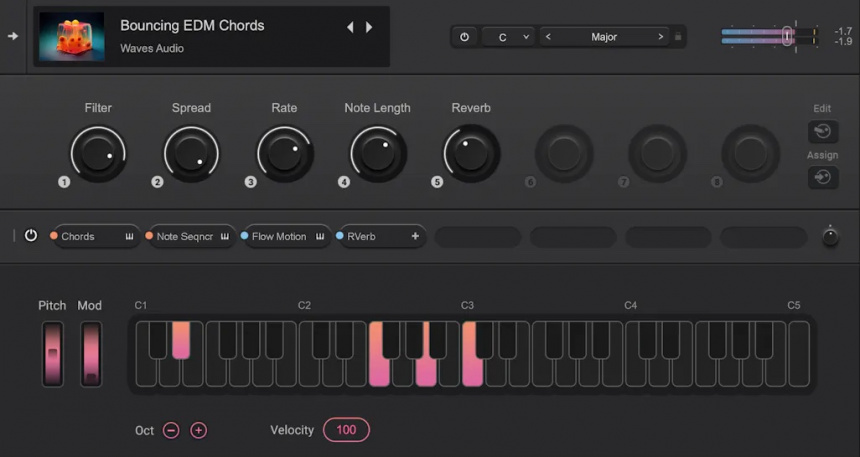
Task: Click the macro Assign icon button
Action: (x=823, y=178)
